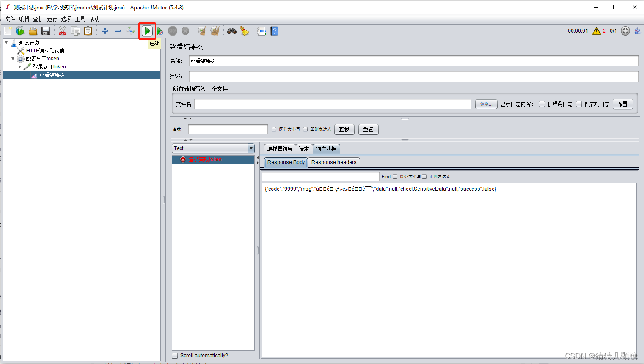Click the Clear all double broom icon

coord(215,31)
